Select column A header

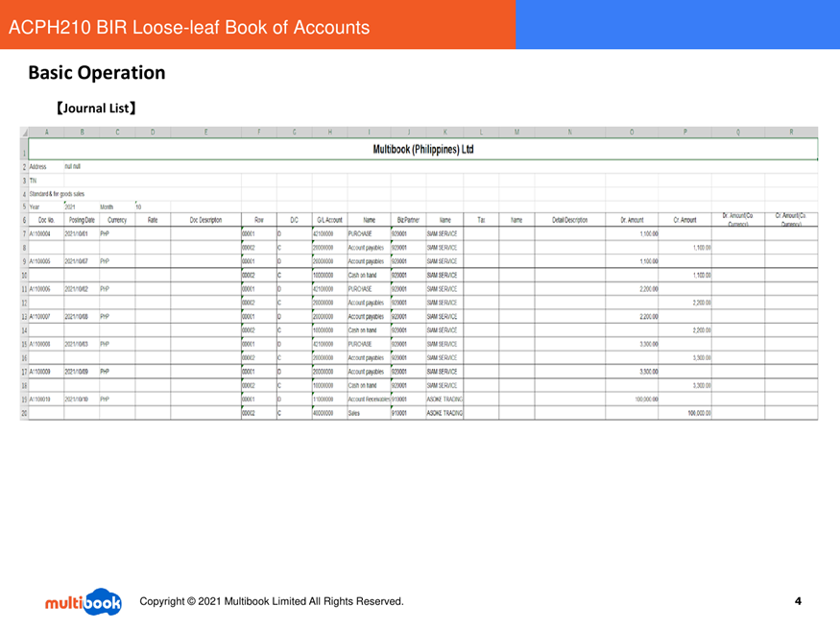pyautogui.click(x=46, y=133)
